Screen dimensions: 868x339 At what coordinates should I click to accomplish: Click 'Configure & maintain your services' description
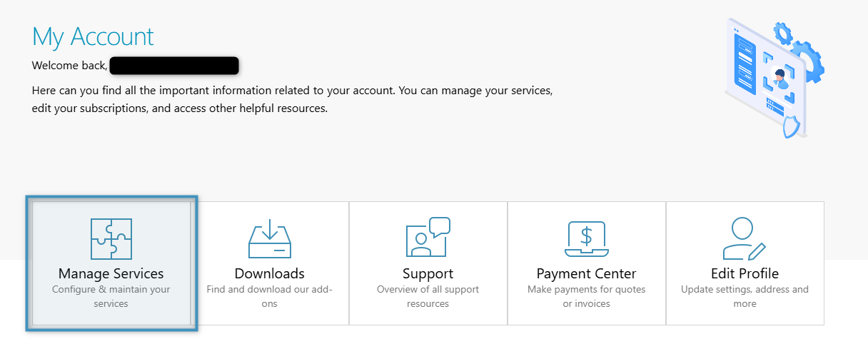tap(111, 296)
